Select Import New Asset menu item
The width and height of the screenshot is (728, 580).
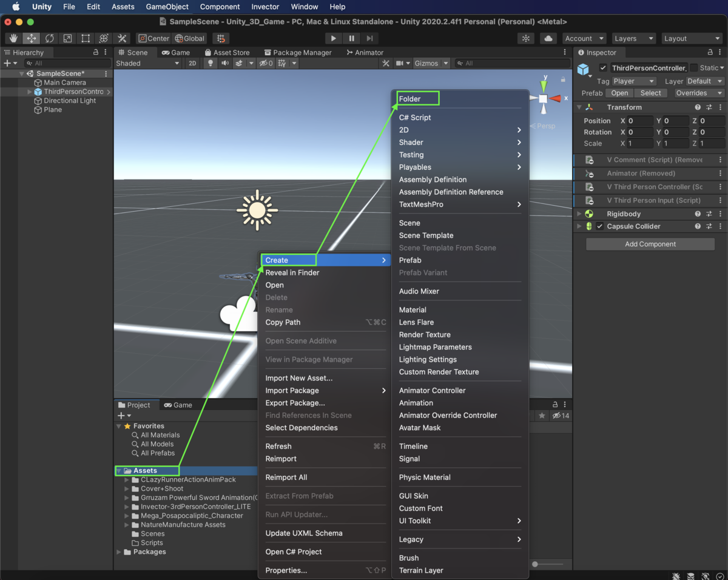[x=325, y=378]
